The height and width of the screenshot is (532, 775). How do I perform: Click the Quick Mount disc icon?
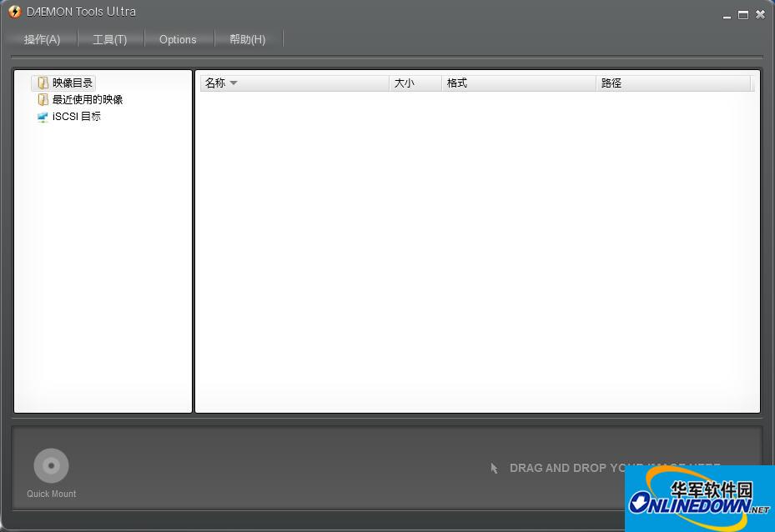51,465
